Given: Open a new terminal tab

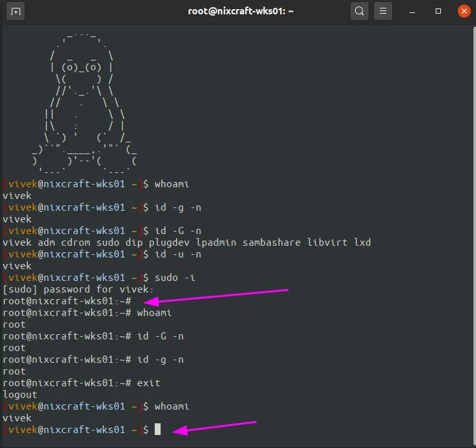Looking at the screenshot, I should 16,12.
